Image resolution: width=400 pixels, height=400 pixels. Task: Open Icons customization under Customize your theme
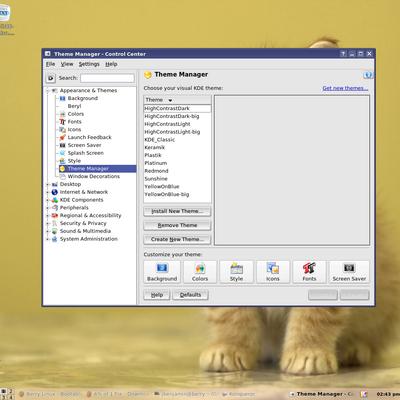[x=273, y=272]
